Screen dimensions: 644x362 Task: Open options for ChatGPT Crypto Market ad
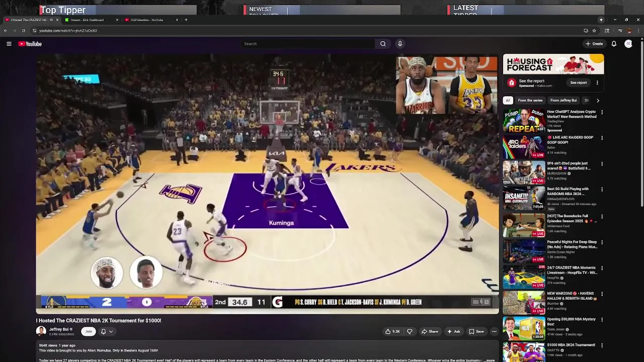click(x=602, y=112)
